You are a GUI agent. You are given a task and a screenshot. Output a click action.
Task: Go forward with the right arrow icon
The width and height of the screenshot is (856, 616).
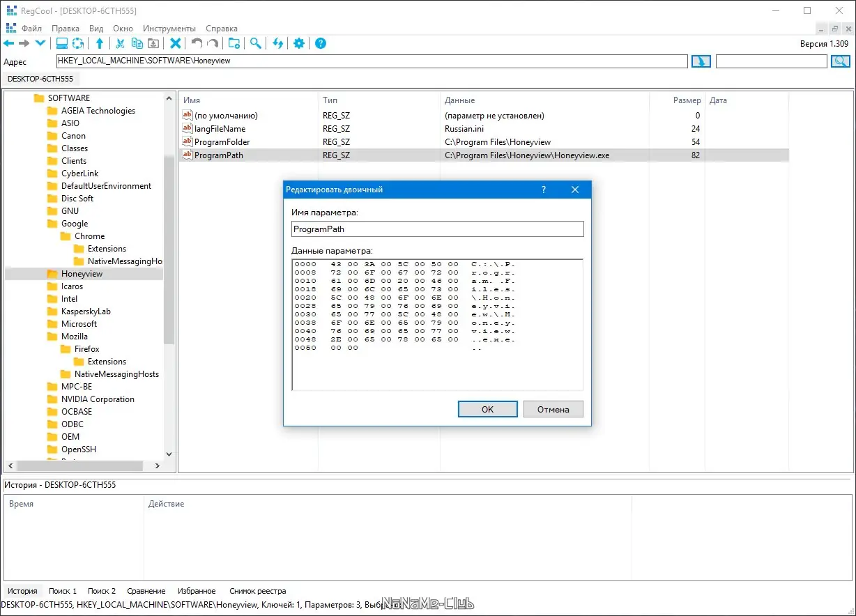point(24,43)
